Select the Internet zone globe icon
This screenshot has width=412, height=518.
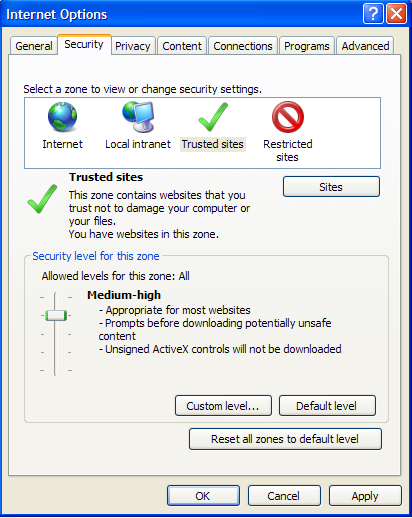(62, 117)
